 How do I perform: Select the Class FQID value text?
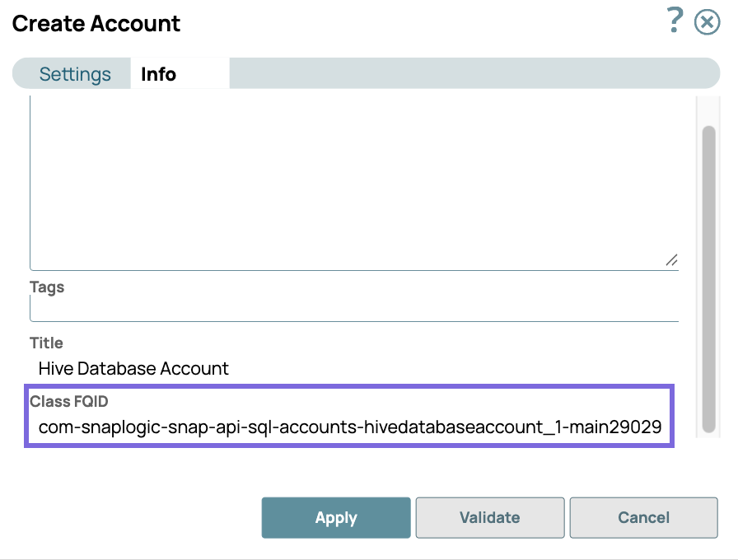coord(349,427)
